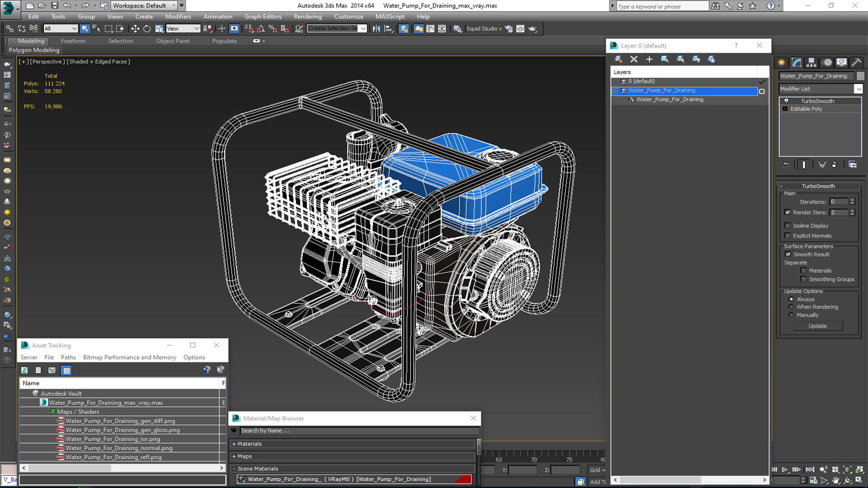
Task: Open the Modifier List dropdown
Action: [858, 89]
